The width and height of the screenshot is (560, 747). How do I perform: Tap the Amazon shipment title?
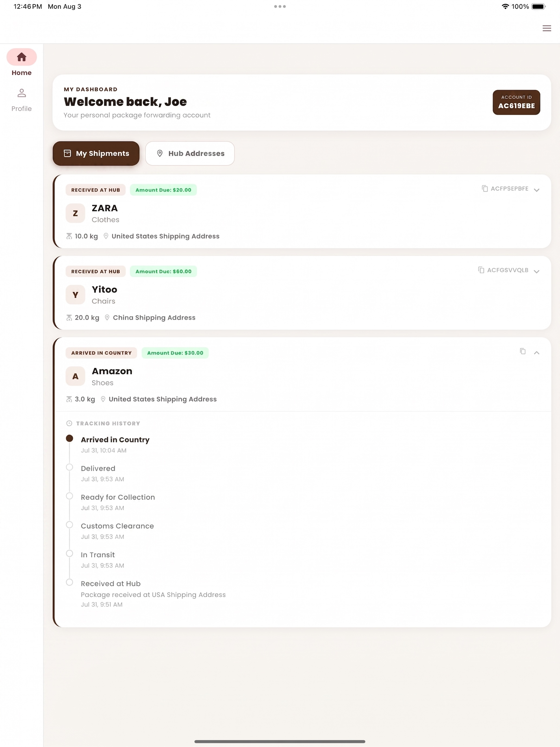coord(112,371)
